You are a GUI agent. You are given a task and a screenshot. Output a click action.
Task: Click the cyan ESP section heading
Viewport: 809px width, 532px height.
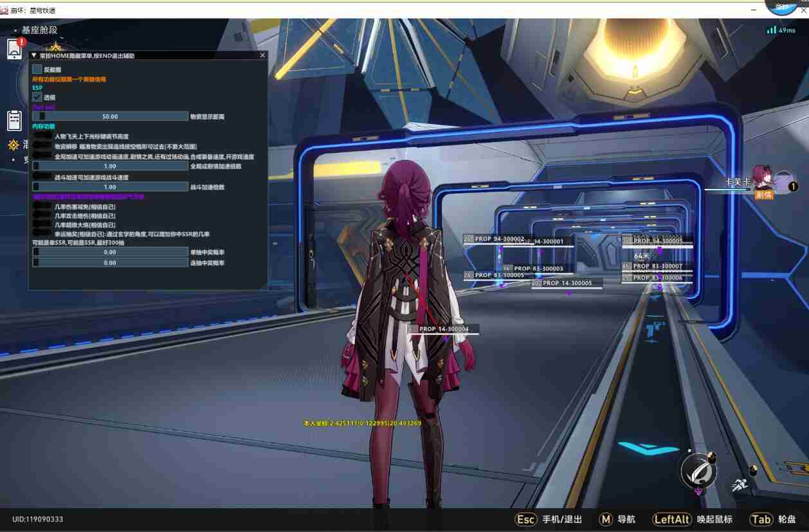pos(37,87)
